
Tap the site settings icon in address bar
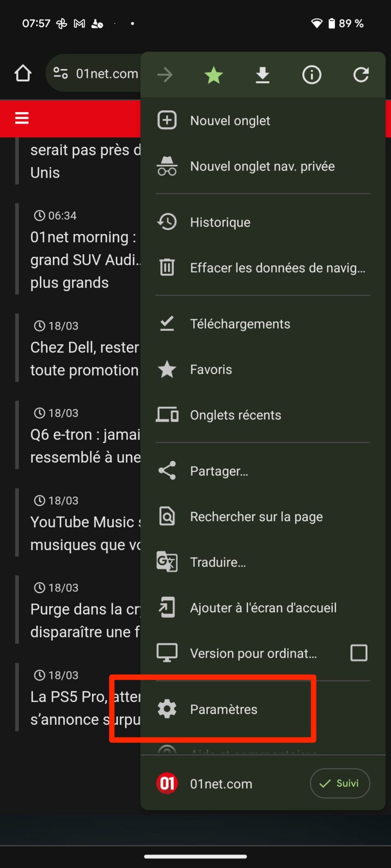[61, 73]
